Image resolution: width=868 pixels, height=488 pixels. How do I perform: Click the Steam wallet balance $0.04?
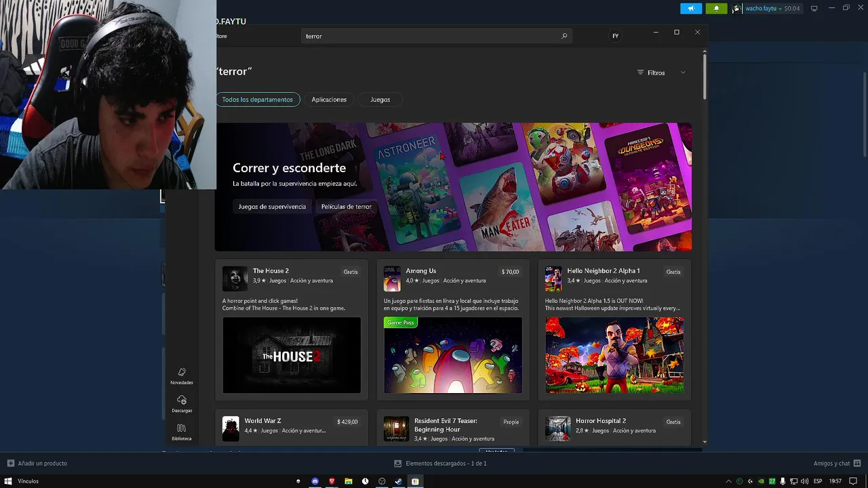pyautogui.click(x=792, y=8)
